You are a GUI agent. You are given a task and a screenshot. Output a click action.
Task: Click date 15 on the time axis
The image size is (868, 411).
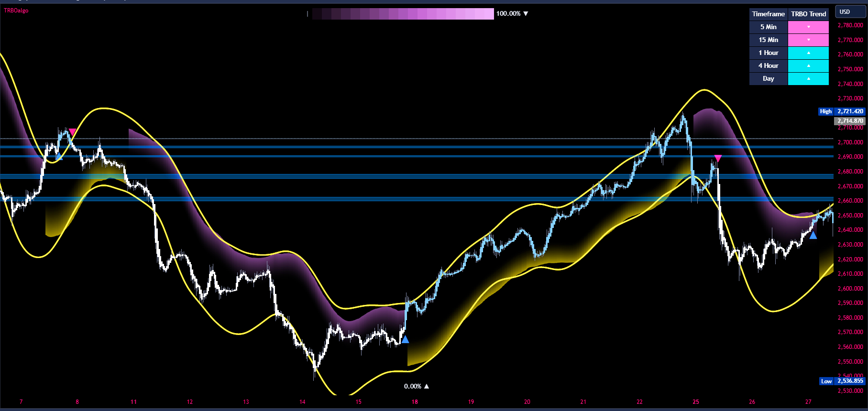(x=358, y=402)
